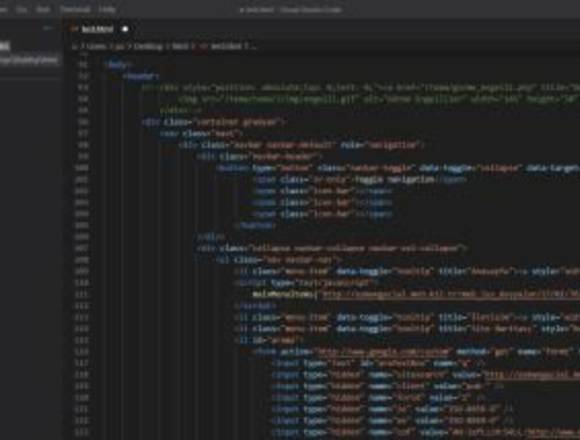The height and width of the screenshot is (440, 580).
Task: Click the unsaved-changes dot on test.html tab
Action: pyautogui.click(x=125, y=29)
